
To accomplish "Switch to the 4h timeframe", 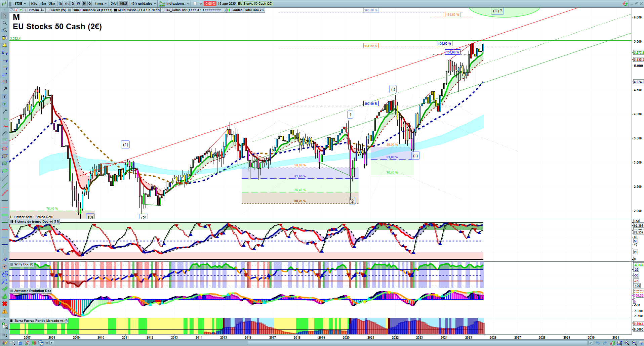I will tap(67, 4).
